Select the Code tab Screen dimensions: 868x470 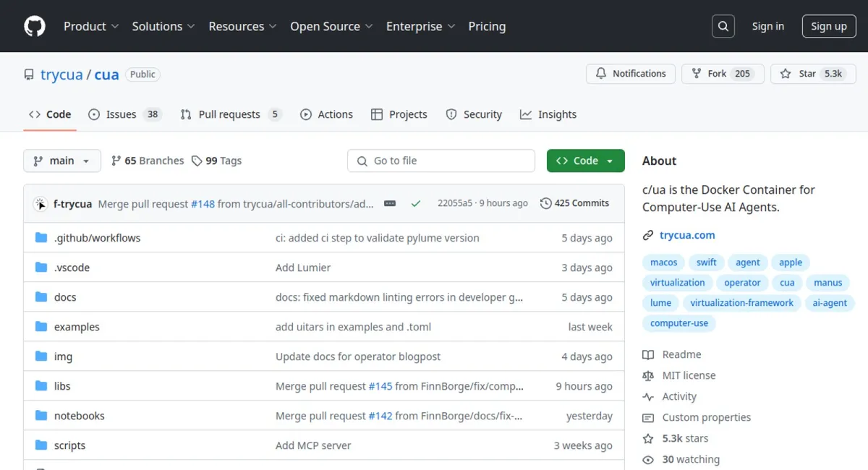(x=50, y=114)
